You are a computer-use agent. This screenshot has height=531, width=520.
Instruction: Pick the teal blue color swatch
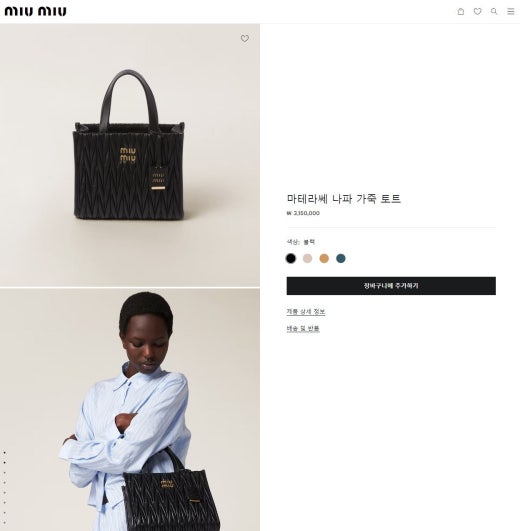pyautogui.click(x=341, y=258)
